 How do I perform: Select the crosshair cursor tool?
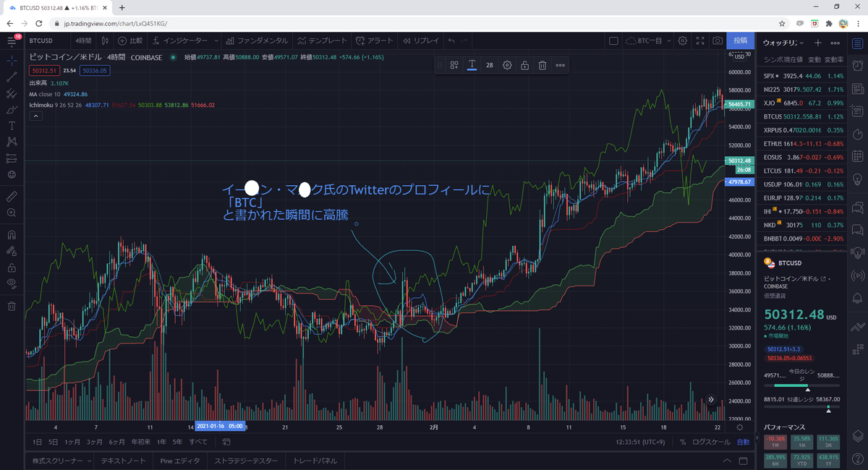click(12, 60)
